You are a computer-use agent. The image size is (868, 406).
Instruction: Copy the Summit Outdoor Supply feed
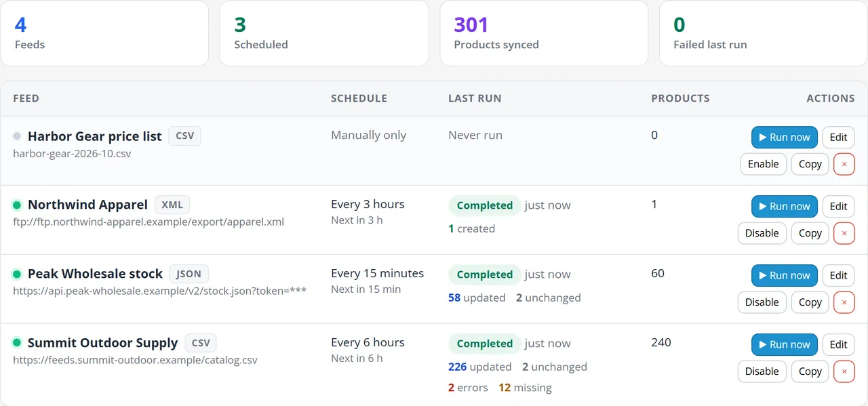(810, 371)
